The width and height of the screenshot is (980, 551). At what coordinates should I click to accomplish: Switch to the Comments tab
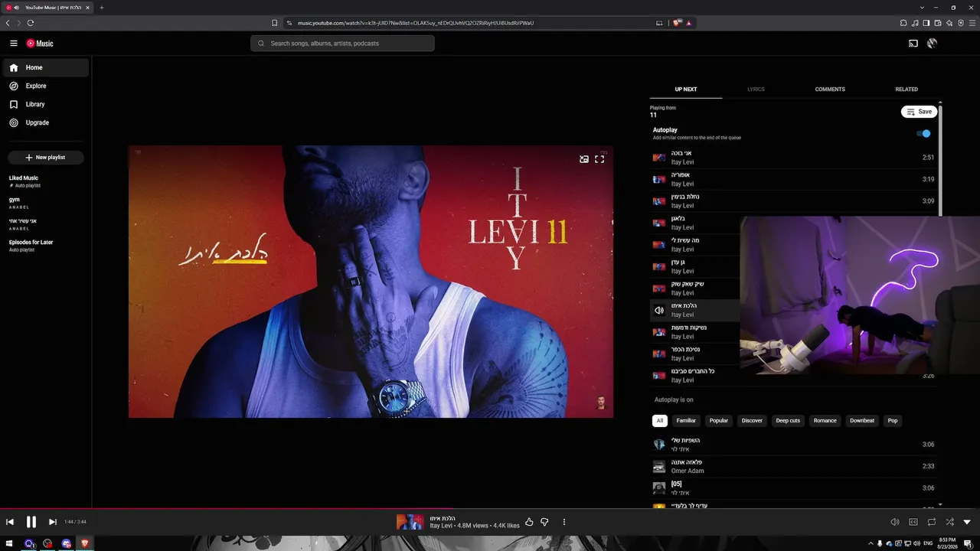pos(830,90)
